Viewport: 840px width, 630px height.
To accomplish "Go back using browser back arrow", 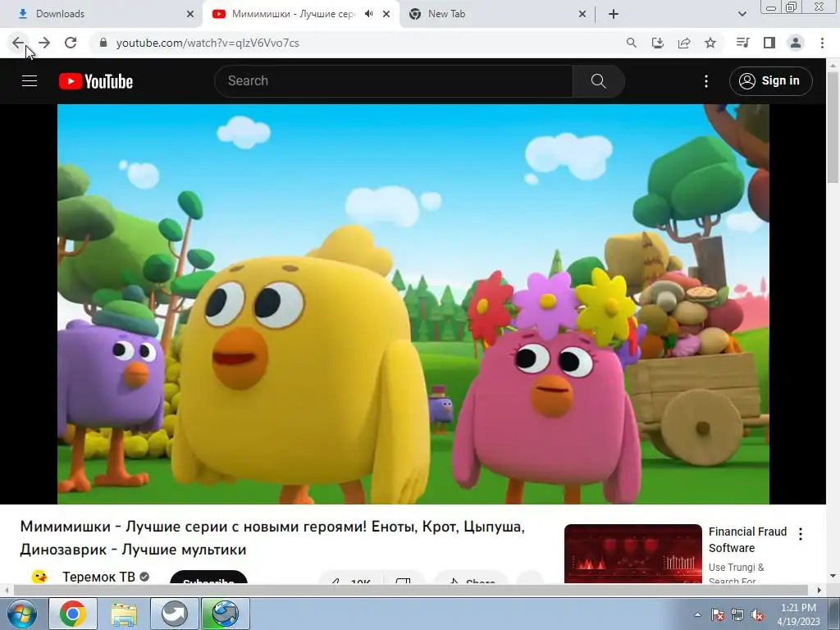I will [x=18, y=43].
